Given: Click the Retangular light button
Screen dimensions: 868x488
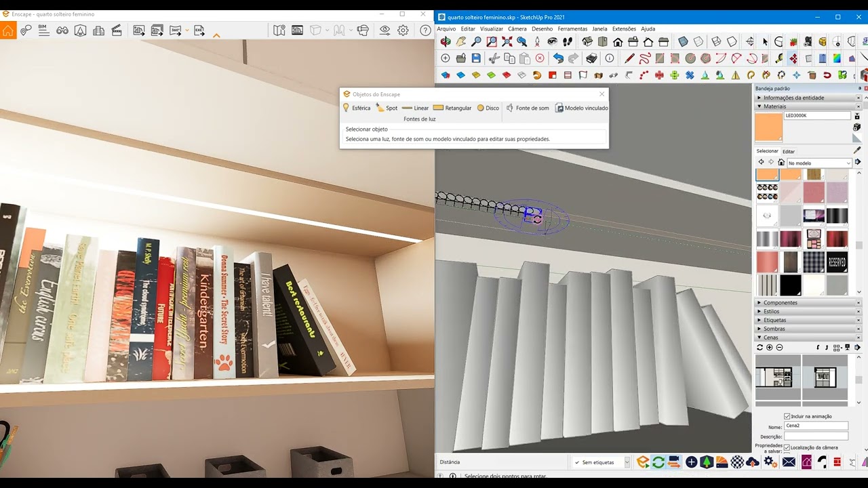Looking at the screenshot, I should pos(452,108).
